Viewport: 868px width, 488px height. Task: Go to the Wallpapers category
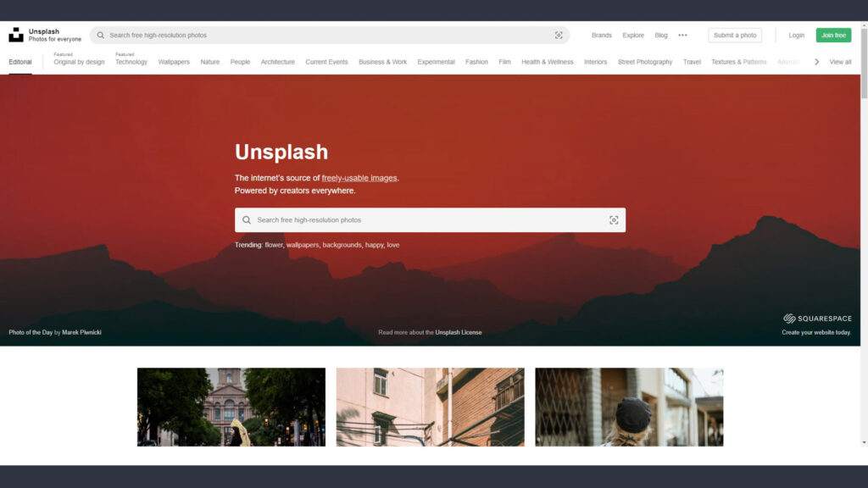click(x=174, y=62)
